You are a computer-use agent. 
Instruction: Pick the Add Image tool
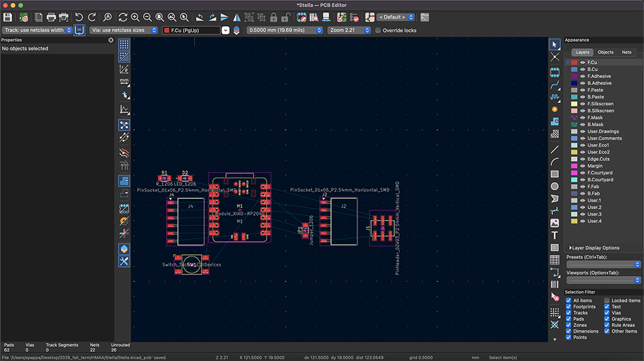(x=554, y=223)
